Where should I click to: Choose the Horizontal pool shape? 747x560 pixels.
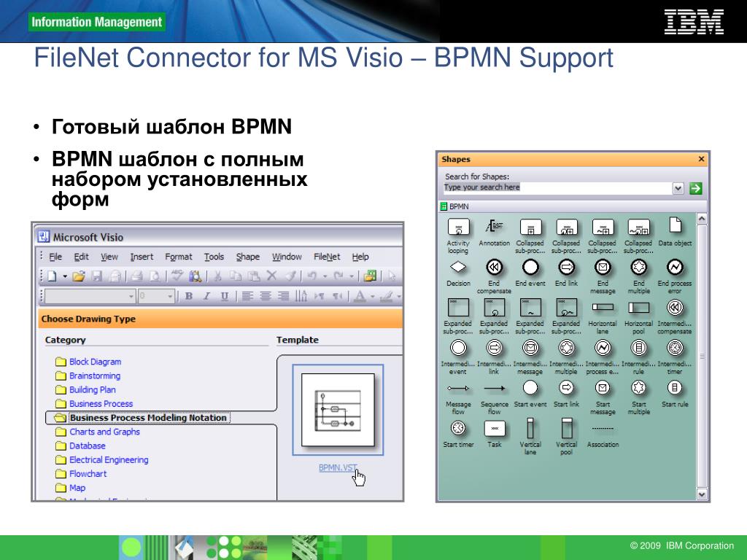coord(639,308)
